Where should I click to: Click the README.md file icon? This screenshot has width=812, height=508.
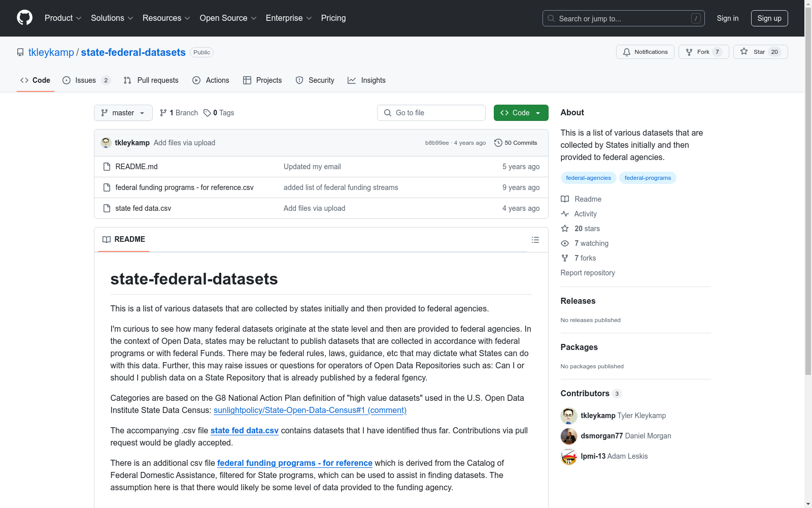pyautogui.click(x=107, y=167)
